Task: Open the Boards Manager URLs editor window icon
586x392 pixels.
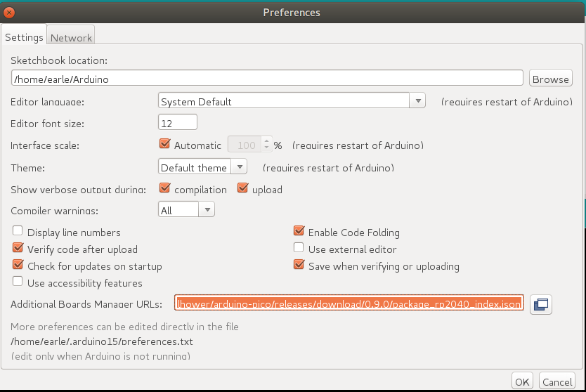Action: (541, 304)
